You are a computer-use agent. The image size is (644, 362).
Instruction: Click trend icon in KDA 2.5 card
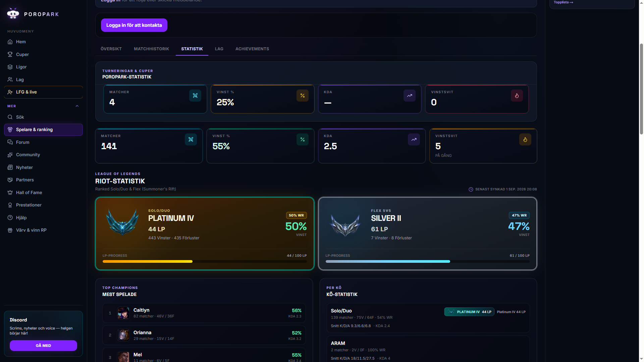tap(414, 139)
